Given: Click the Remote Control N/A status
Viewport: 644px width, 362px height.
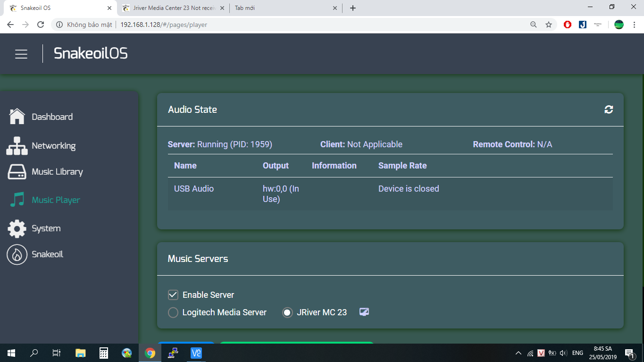Looking at the screenshot, I should 512,144.
